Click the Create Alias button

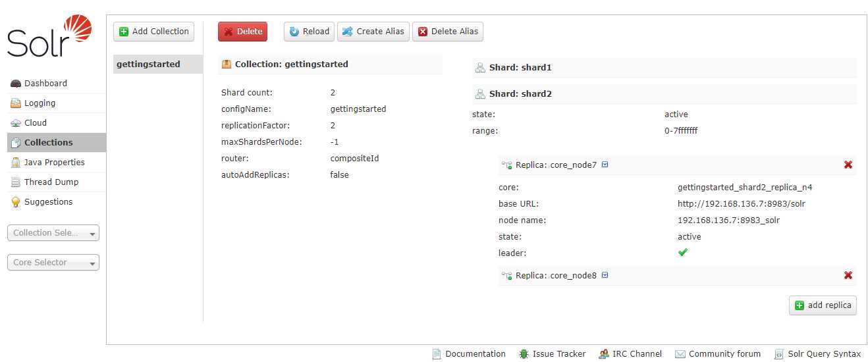[x=373, y=32]
